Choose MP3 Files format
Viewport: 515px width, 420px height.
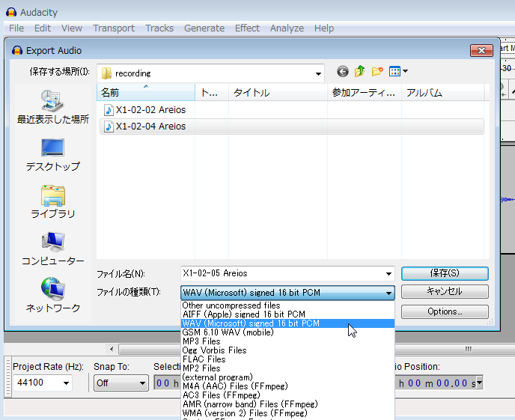pos(287,341)
